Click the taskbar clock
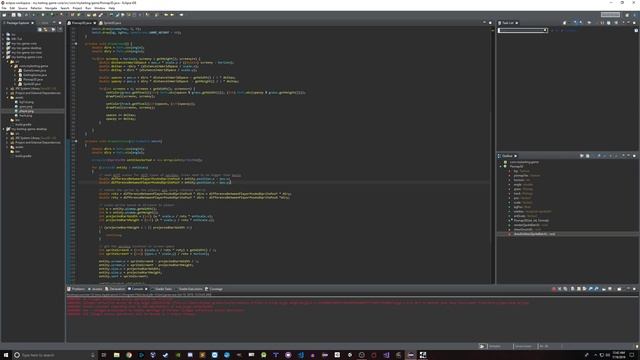The height and width of the screenshot is (360, 640). tap(618, 355)
